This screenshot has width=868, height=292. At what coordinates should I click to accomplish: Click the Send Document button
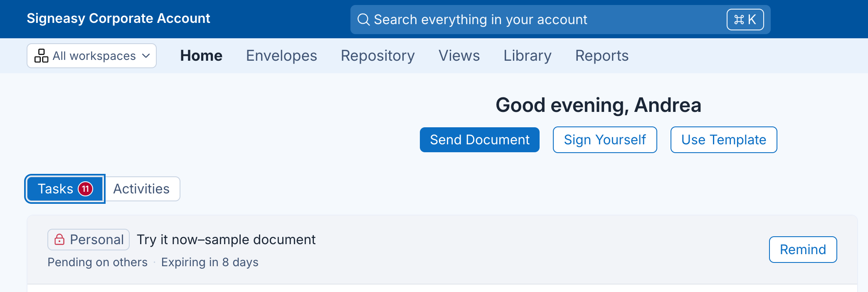[x=480, y=140]
